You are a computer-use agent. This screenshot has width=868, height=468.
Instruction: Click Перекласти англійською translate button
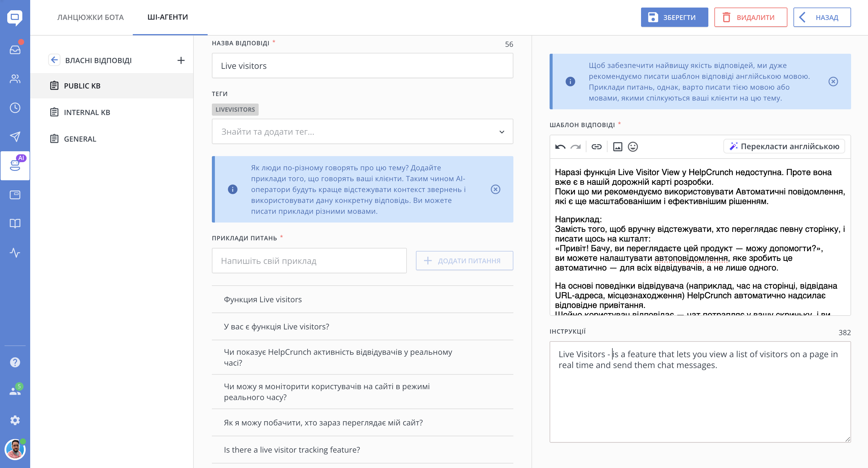(784, 146)
